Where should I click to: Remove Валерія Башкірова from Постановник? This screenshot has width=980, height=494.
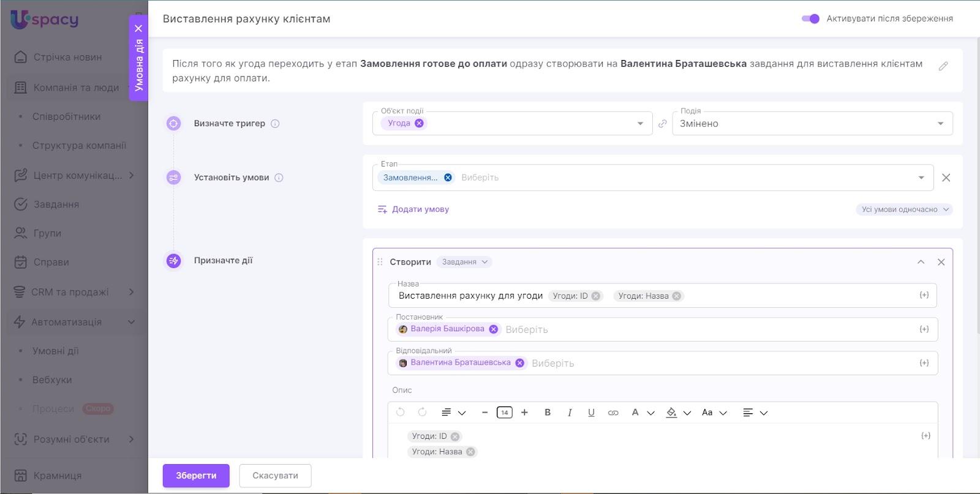tap(494, 329)
